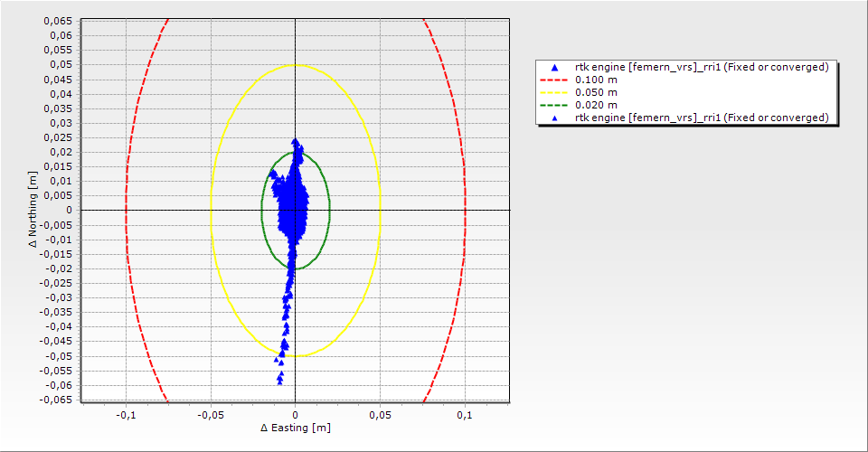868x452 pixels.
Task: Click the 0,065 tick label at the top of the Northing axis
Action: [x=61, y=21]
